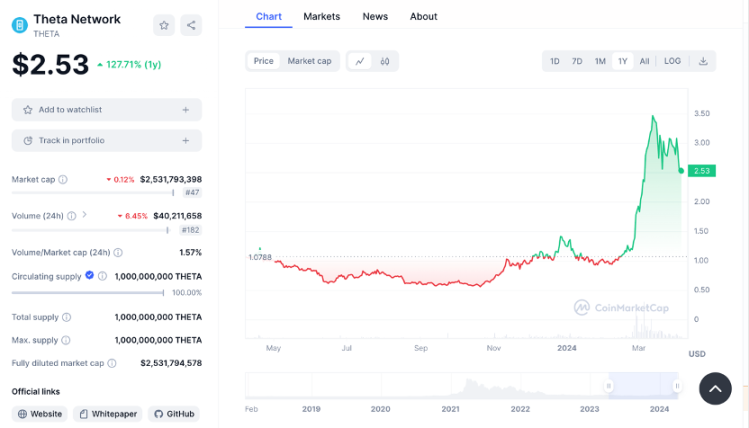The width and height of the screenshot is (749, 428).
Task: Switch to the About tab
Action: point(423,16)
